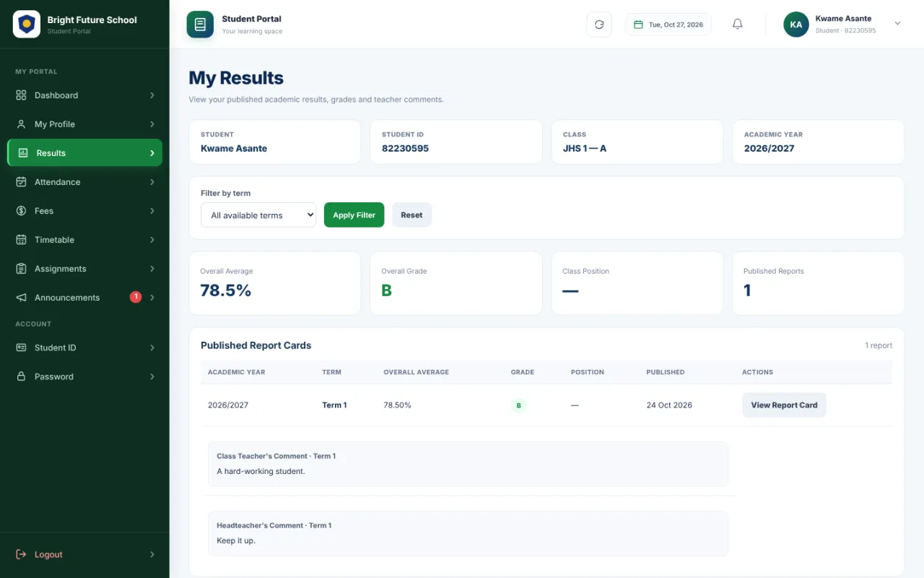Click the '1 report' count label
Viewport: 924px width, 578px height.
(879, 345)
